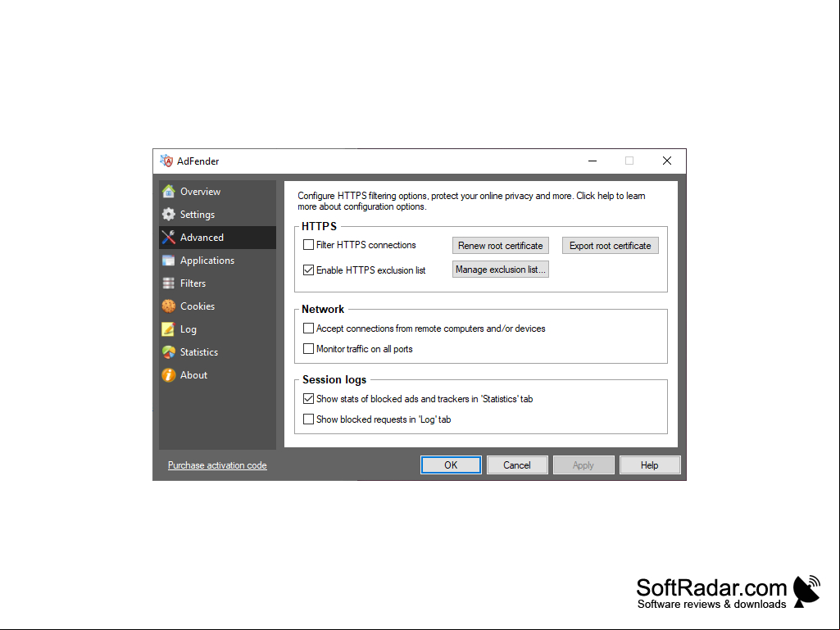Check Show blocked requests in Log tab

[x=309, y=419]
